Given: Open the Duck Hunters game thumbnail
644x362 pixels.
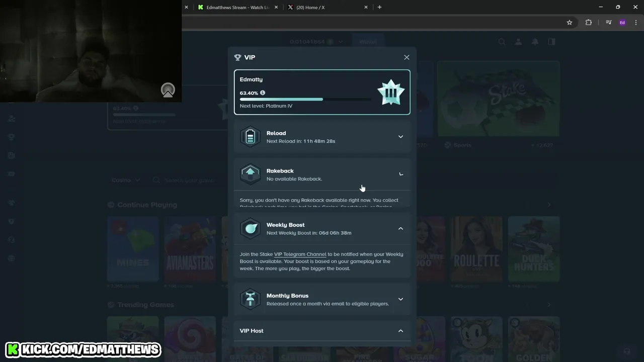Looking at the screenshot, I should click(534, 249).
